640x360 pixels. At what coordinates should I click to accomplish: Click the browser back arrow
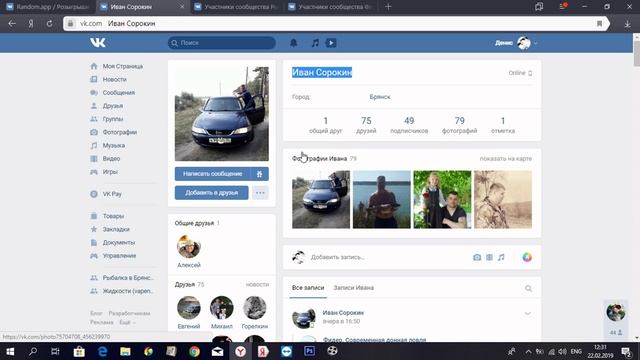click(12, 24)
